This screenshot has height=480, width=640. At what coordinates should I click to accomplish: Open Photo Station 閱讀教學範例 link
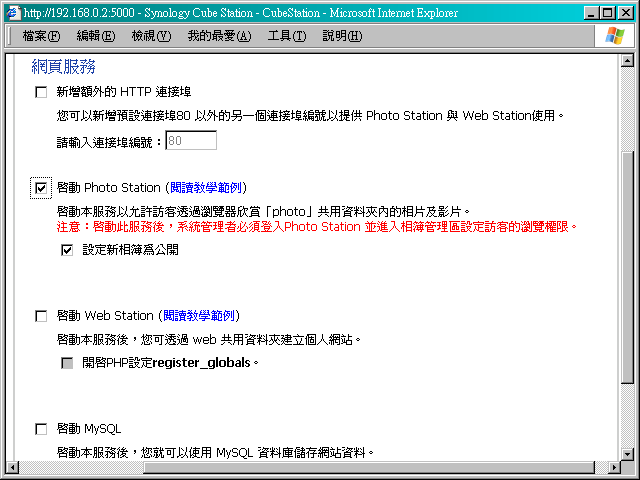(x=206, y=188)
